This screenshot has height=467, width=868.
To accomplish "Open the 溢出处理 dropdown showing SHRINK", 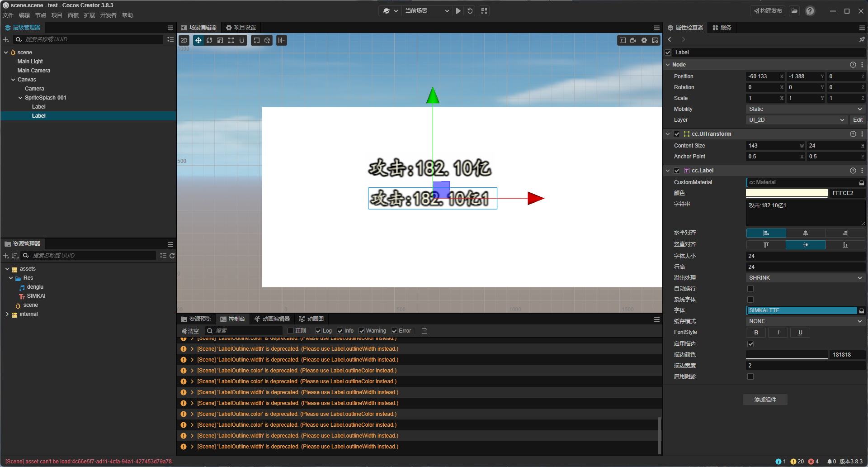I will 805,278.
